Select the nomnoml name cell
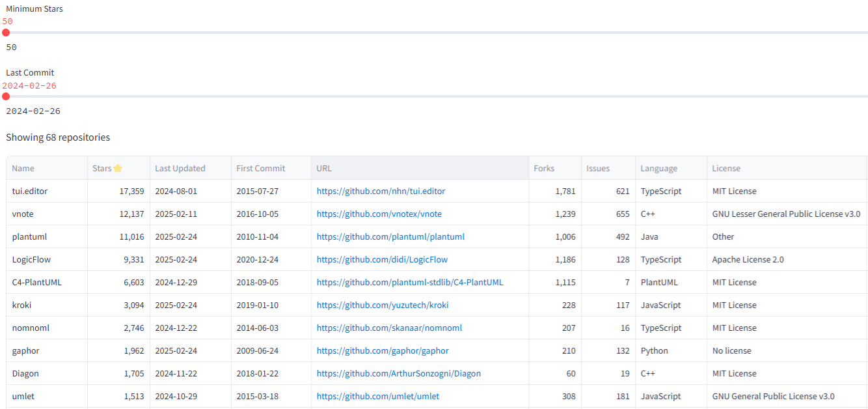The height and width of the screenshot is (409, 868). [x=47, y=328]
